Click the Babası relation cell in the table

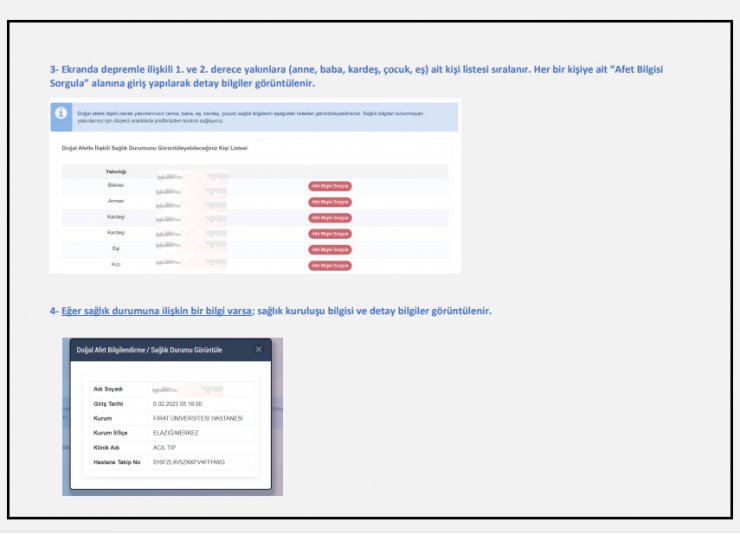point(116,186)
